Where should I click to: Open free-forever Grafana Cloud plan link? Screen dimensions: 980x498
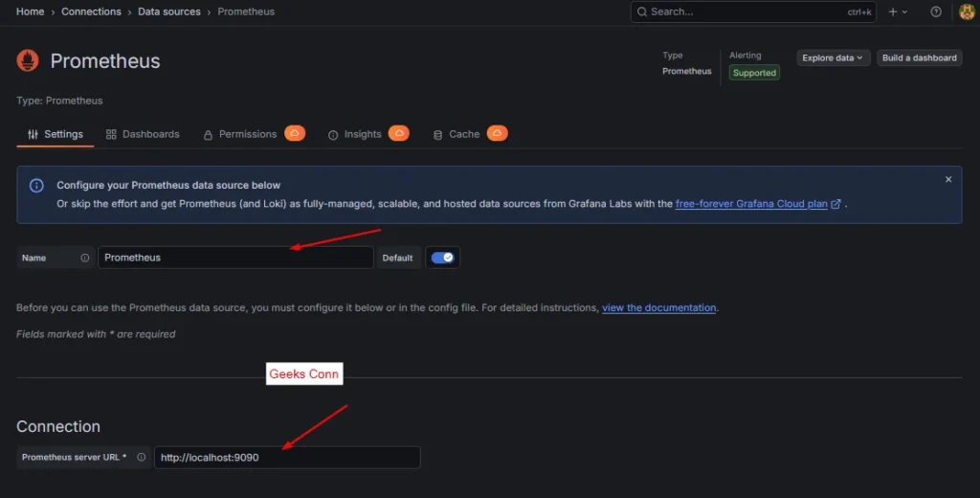(x=751, y=204)
